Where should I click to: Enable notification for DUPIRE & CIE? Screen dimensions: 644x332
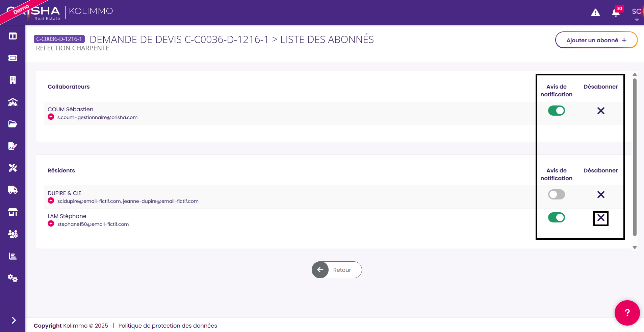[x=557, y=194]
